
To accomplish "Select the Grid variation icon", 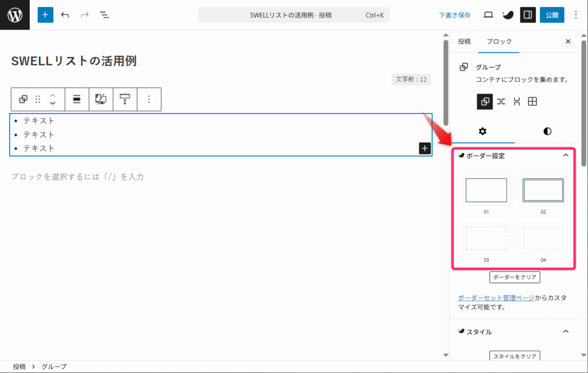I will (532, 101).
